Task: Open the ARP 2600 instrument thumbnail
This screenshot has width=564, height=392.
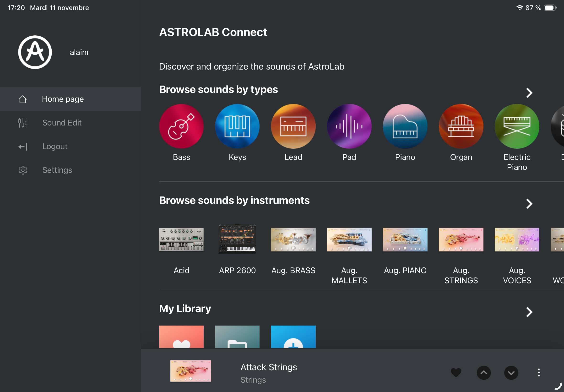Action: pyautogui.click(x=237, y=239)
